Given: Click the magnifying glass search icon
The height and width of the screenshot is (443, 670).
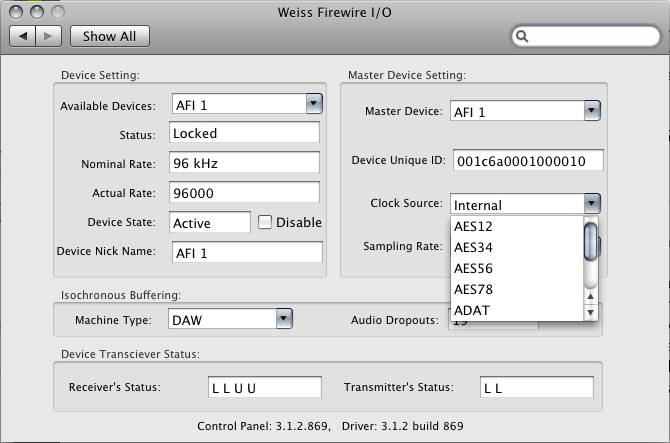Looking at the screenshot, I should tap(523, 37).
